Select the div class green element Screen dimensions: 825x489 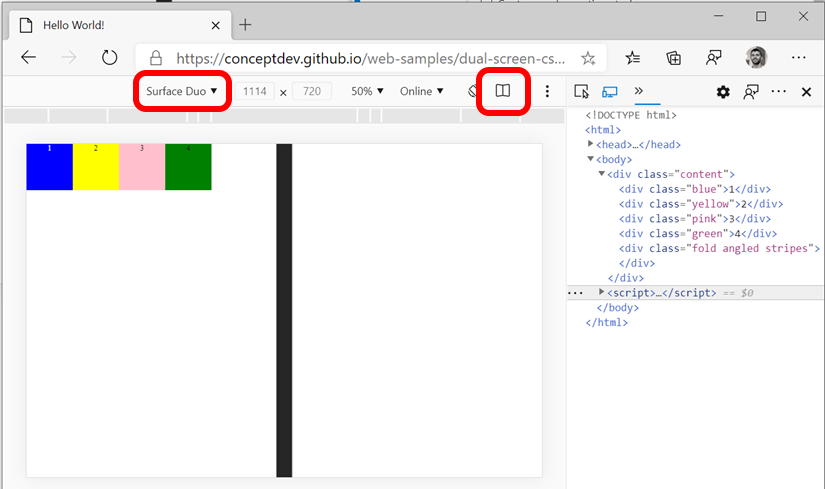click(698, 233)
